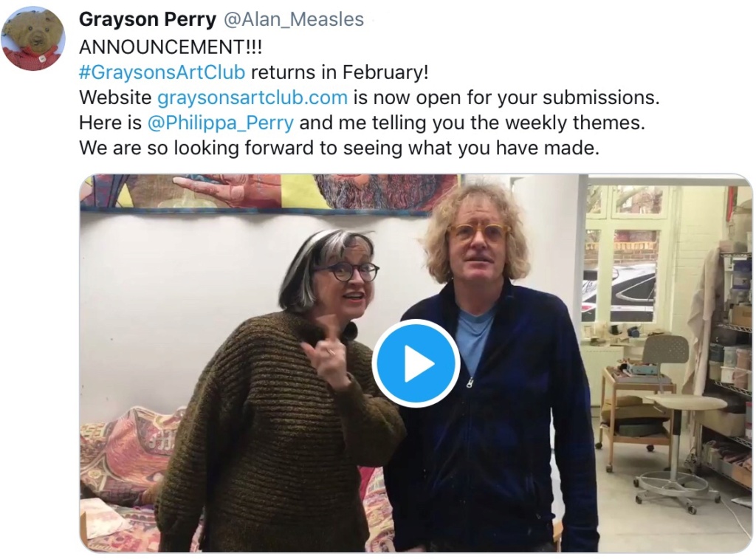Open the @Philippa_Perry mention
The image size is (756, 559).
point(220,123)
